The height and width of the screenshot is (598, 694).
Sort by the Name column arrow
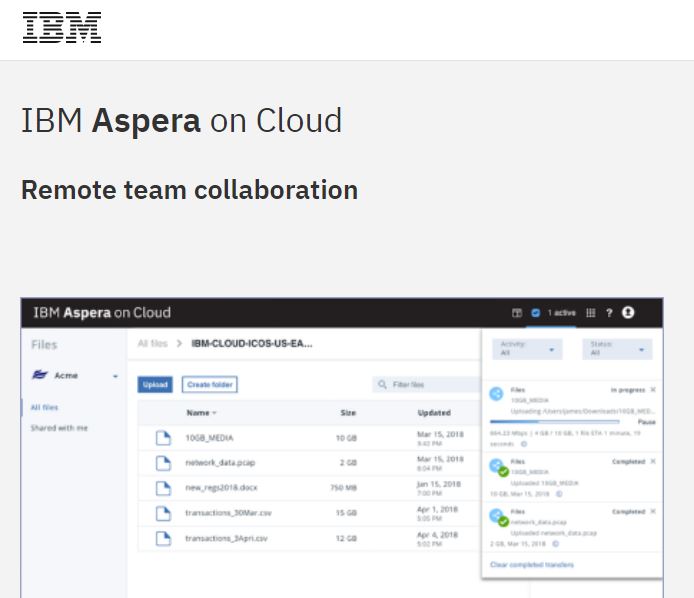click(214, 413)
